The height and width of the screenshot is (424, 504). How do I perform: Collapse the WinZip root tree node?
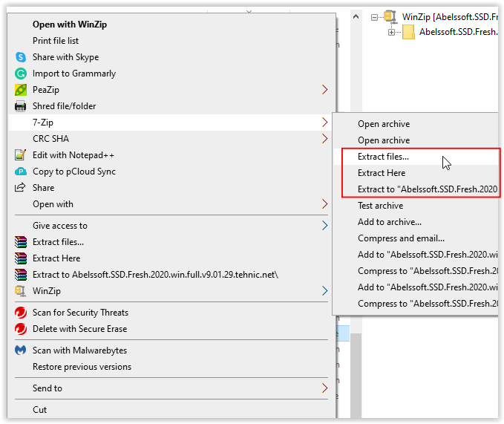pyautogui.click(x=374, y=17)
